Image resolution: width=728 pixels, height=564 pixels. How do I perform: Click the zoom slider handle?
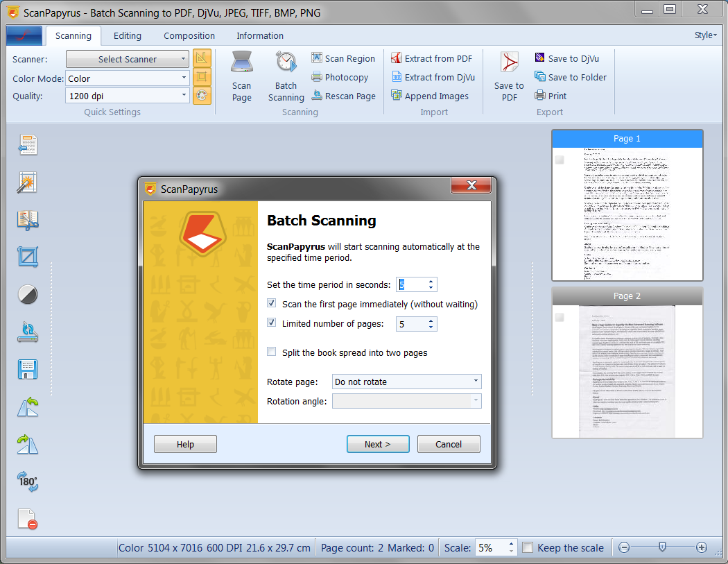(663, 547)
